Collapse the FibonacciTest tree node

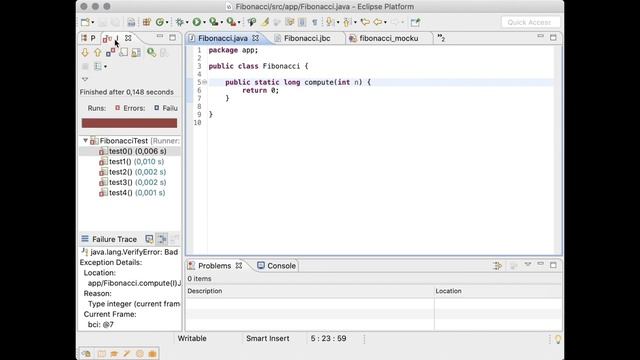point(85,140)
